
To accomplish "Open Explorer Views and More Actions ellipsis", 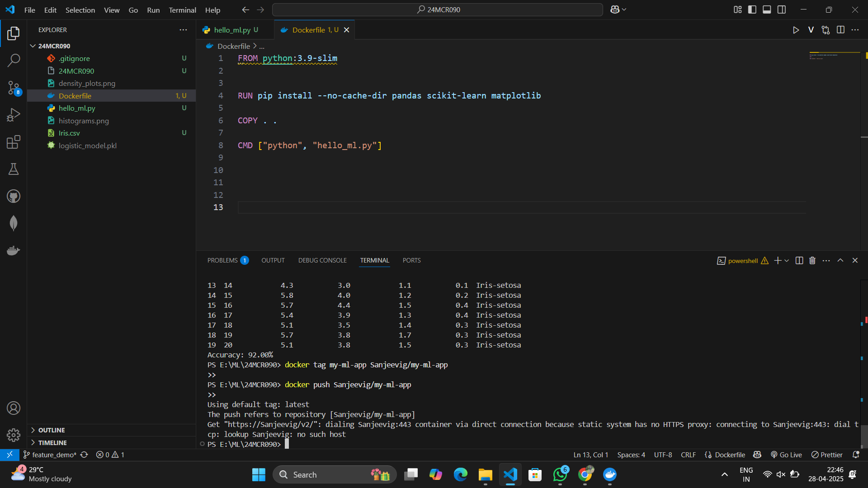I will tap(183, 30).
